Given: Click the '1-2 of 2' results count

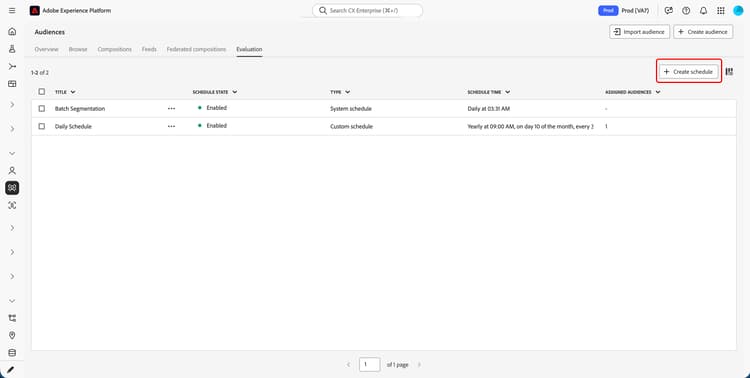Looking at the screenshot, I should tap(40, 73).
